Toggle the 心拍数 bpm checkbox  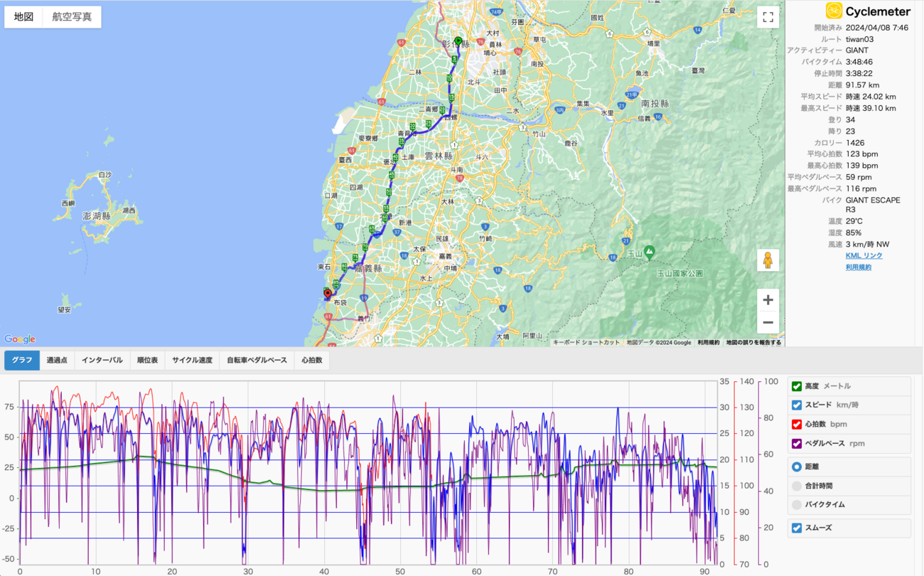797,425
